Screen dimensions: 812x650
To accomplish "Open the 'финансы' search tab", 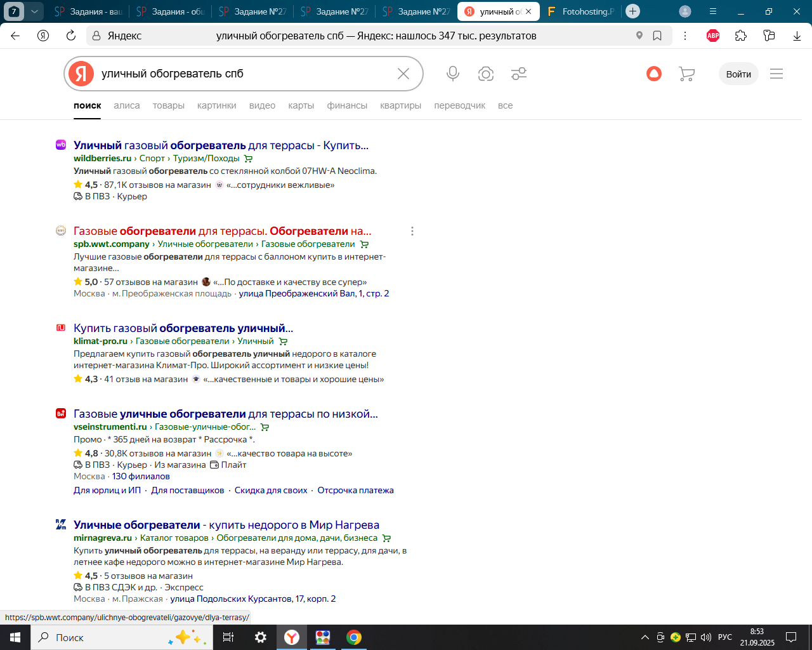I will point(347,105).
